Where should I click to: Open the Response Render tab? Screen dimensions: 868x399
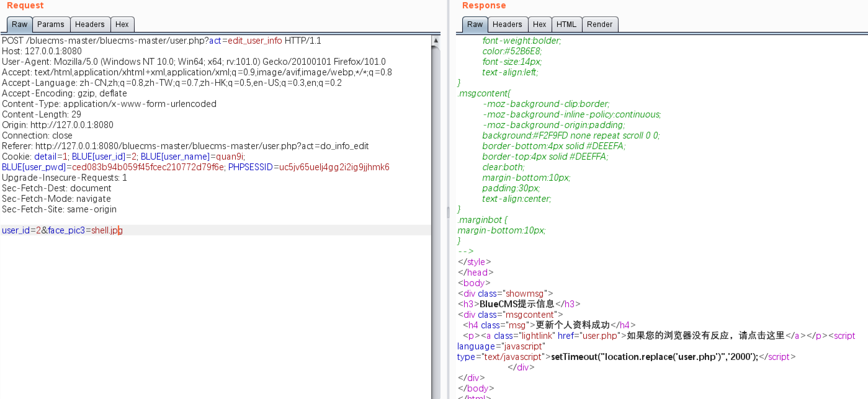(600, 24)
